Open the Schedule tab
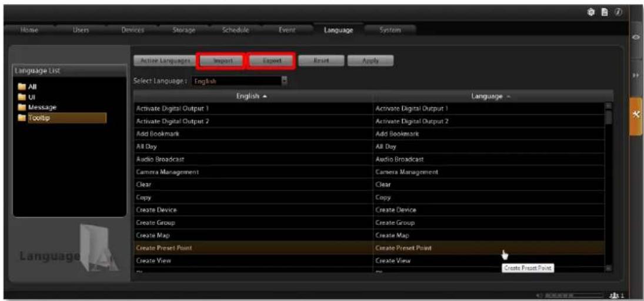The height and width of the screenshot is (301, 644). [235, 30]
